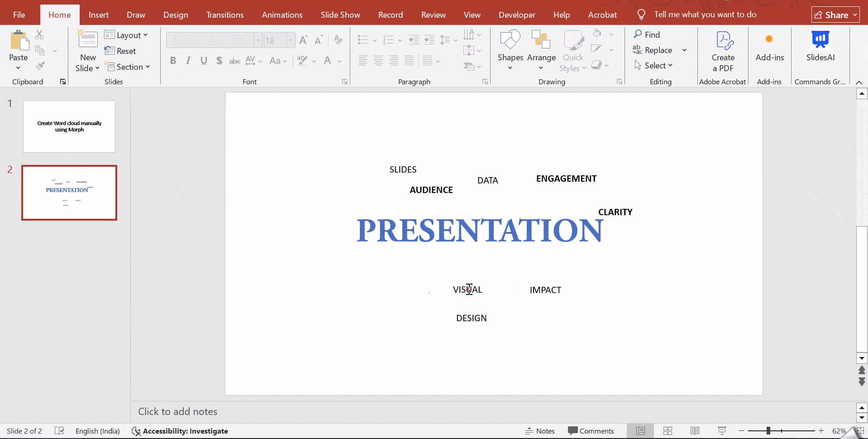Apply strikethrough to selected text
The width and height of the screenshot is (868, 439).
(x=234, y=61)
